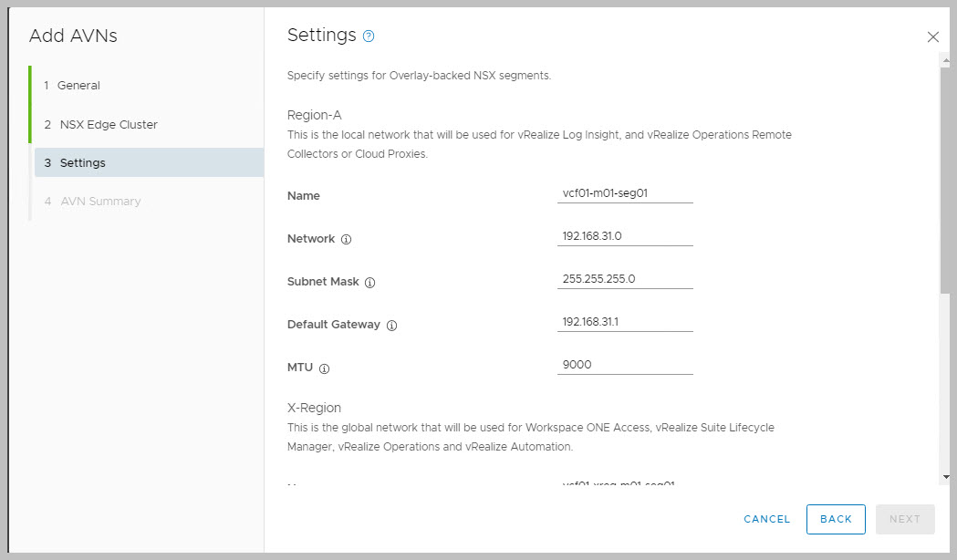Open the NSX Edge Cluster step
The image size is (957, 560).
pyautogui.click(x=109, y=124)
